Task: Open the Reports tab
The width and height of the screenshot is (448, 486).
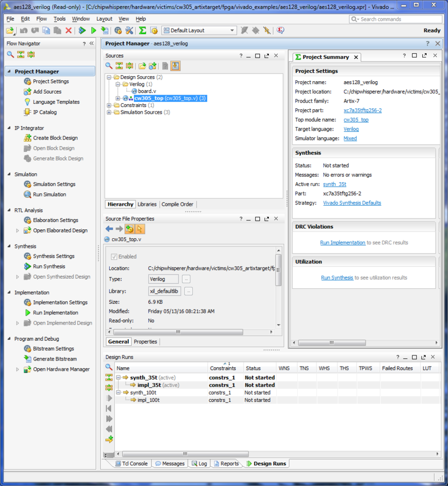Action: tap(226, 464)
